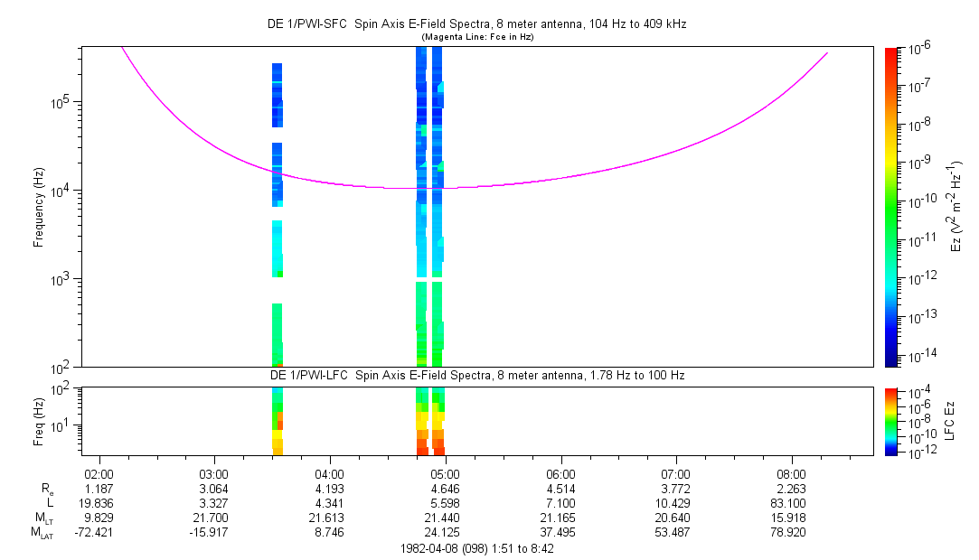Click the MLAT row label
Viewport: 979px width, 560px height.
(42, 533)
